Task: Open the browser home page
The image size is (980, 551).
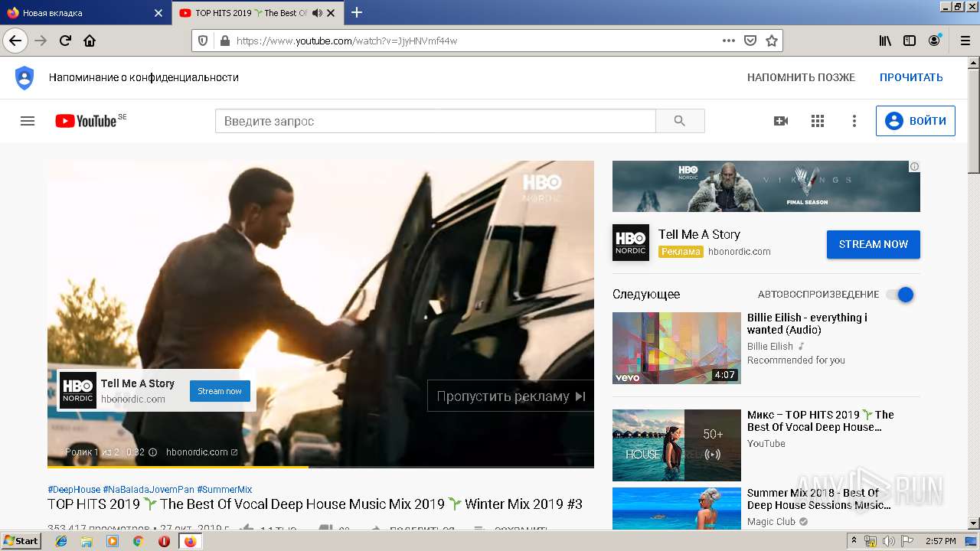Action: 90,41
